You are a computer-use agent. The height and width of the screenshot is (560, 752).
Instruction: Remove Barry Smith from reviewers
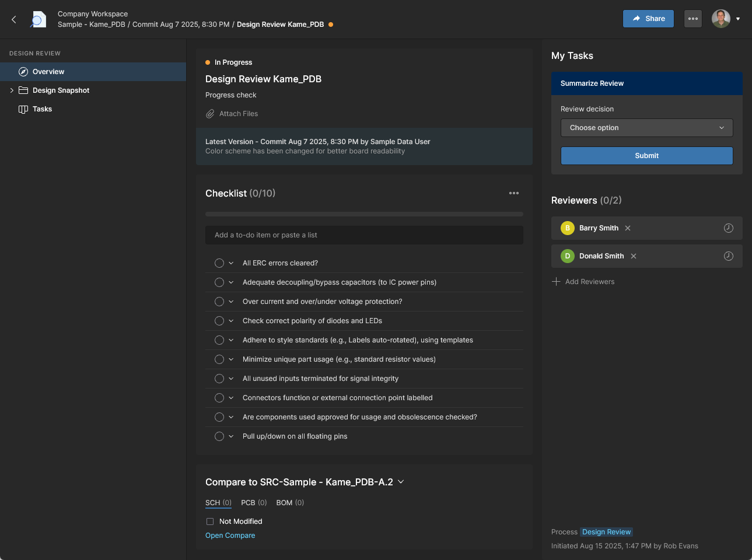(x=628, y=228)
